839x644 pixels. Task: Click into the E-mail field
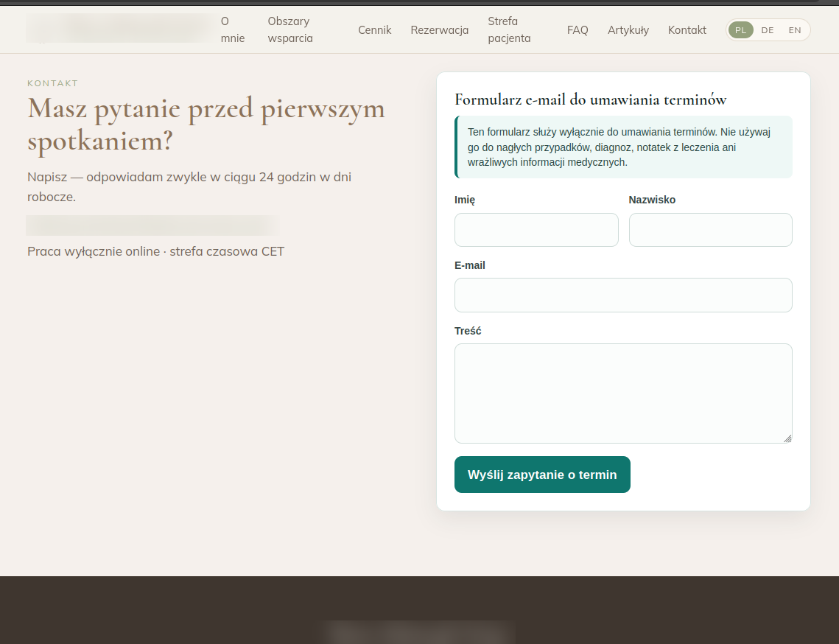coord(623,295)
